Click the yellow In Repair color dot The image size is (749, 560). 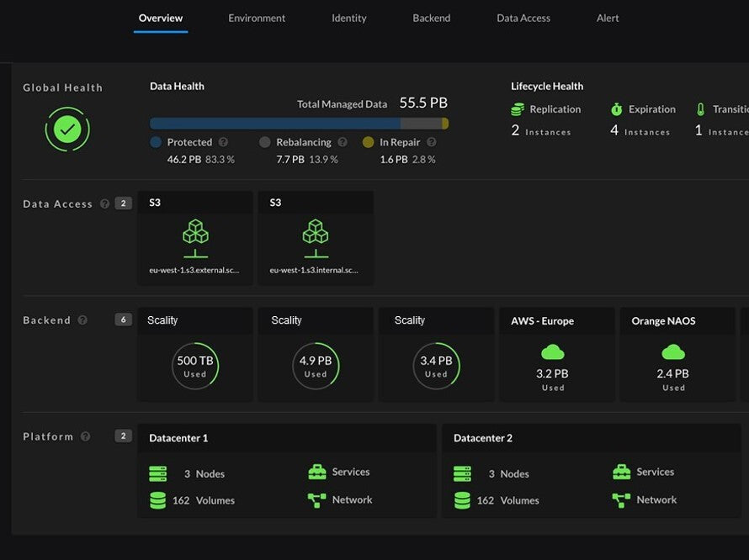(368, 143)
